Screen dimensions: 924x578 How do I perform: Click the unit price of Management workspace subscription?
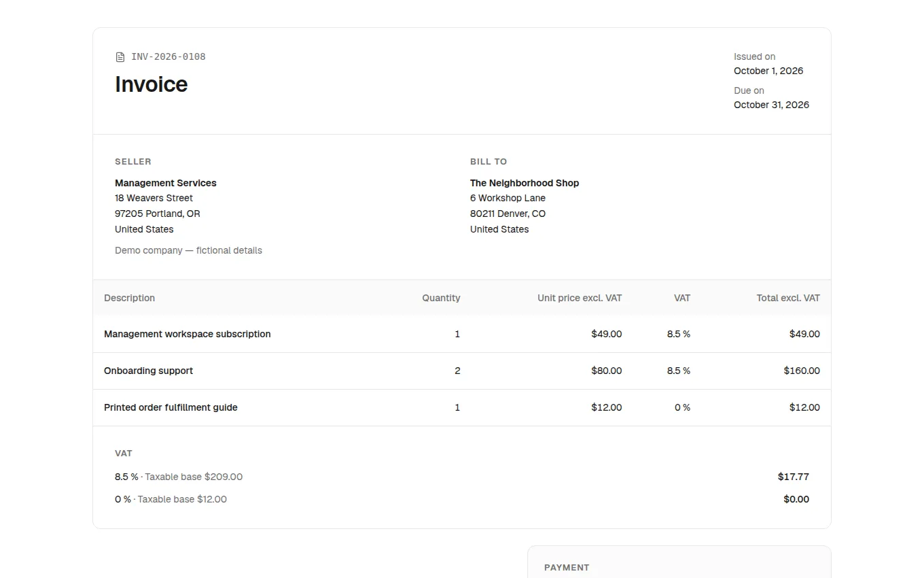click(x=607, y=334)
